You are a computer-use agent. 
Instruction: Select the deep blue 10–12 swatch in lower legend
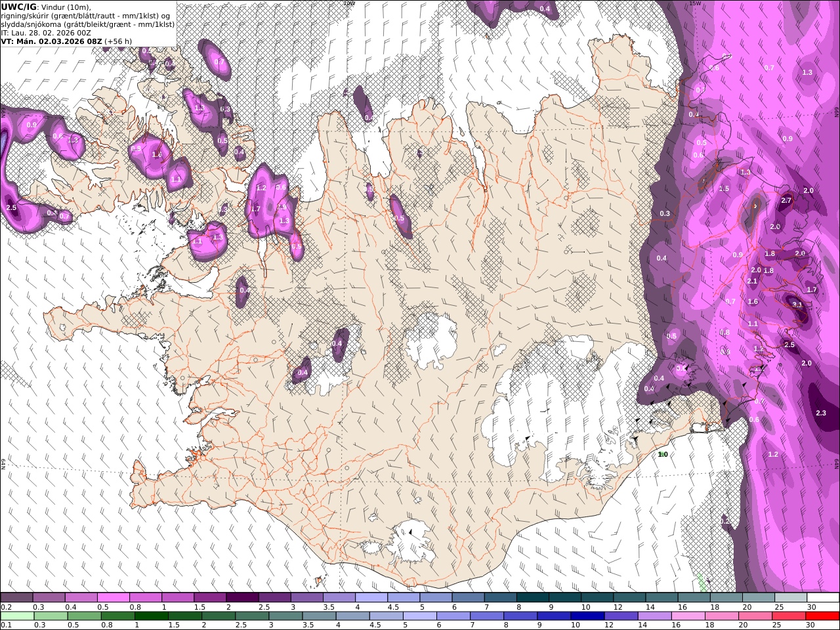point(587,616)
